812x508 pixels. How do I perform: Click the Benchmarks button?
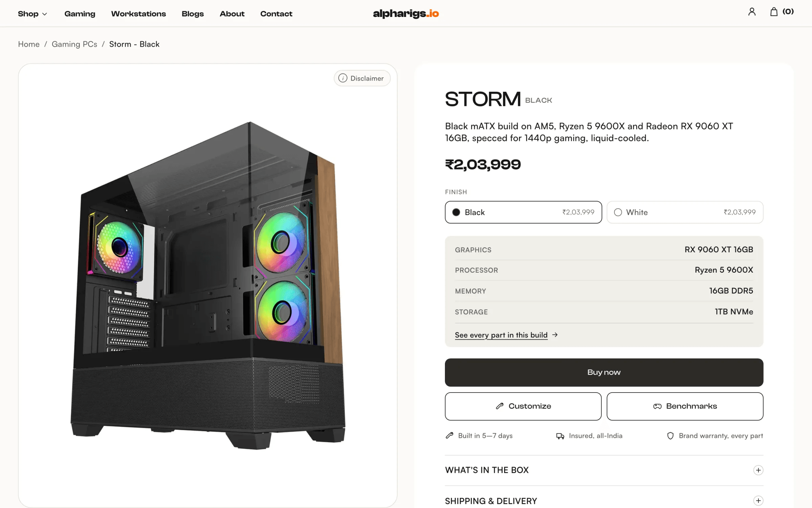pos(685,406)
